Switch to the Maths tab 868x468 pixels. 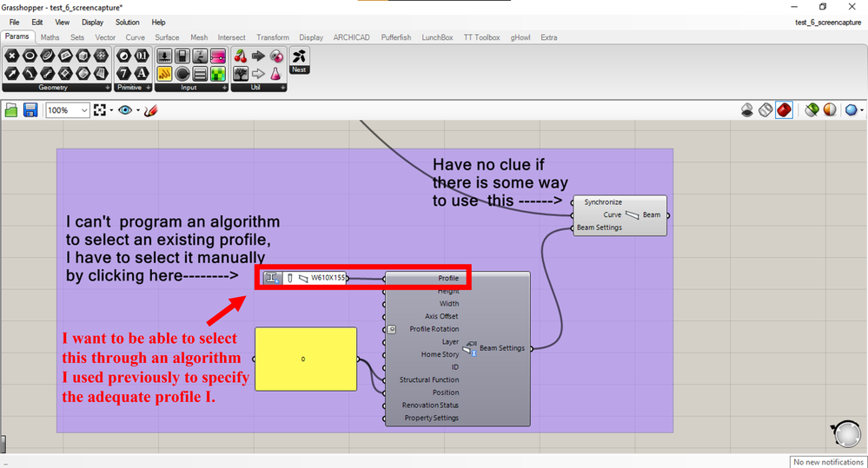coord(50,37)
